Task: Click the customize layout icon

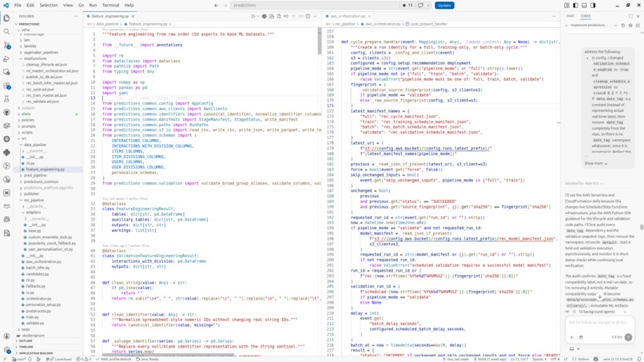Action: click(x=566, y=6)
